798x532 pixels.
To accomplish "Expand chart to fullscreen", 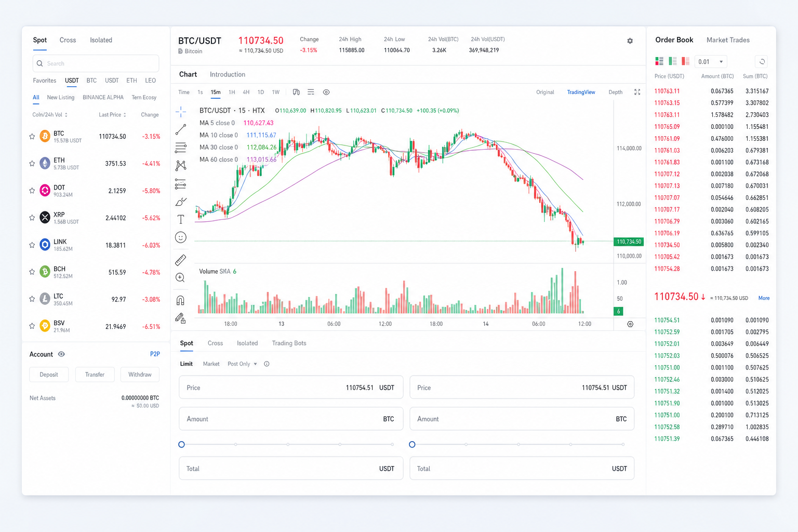I will 637,92.
